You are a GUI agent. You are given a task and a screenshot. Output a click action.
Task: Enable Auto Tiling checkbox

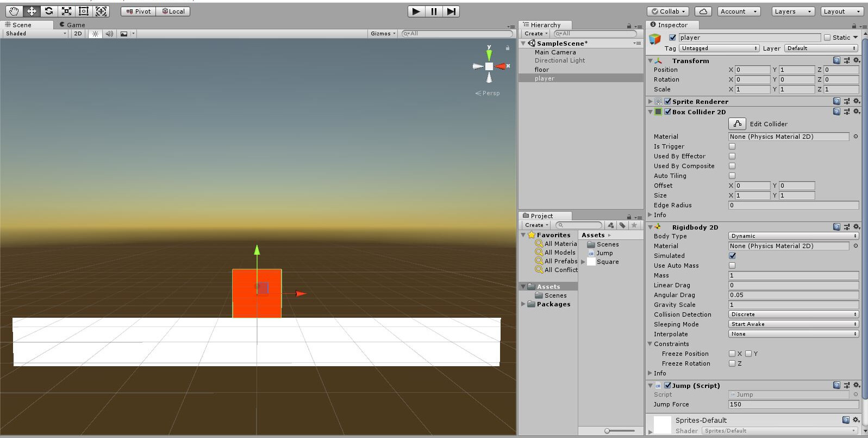tap(732, 176)
